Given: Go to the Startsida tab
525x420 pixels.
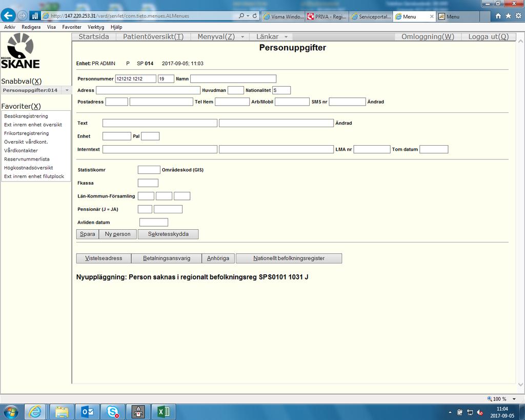Looking at the screenshot, I should pyautogui.click(x=94, y=37).
